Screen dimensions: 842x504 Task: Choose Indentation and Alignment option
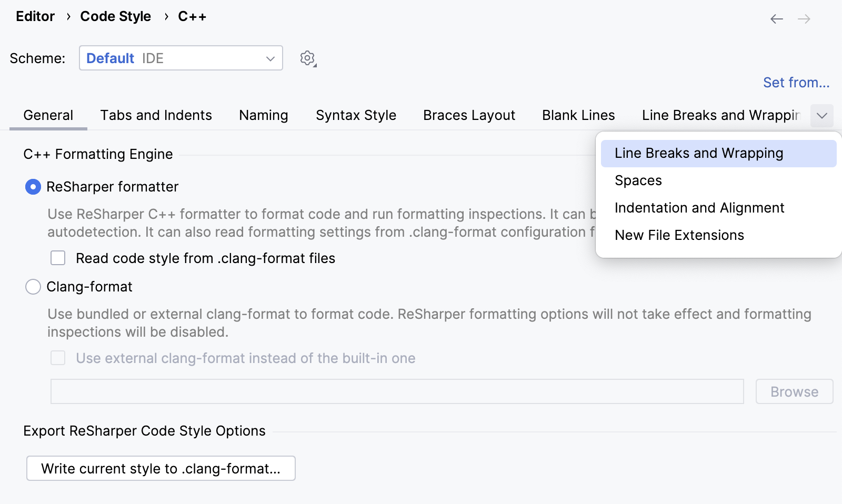(699, 208)
